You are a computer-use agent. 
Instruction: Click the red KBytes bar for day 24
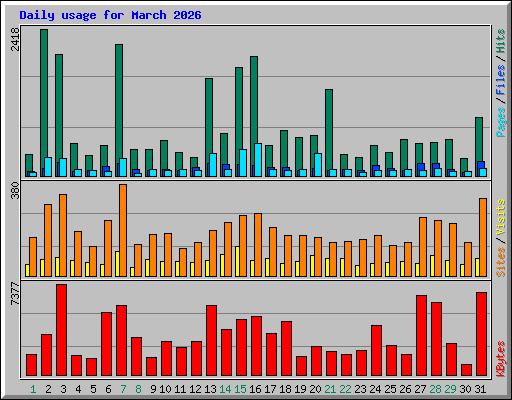(377, 351)
